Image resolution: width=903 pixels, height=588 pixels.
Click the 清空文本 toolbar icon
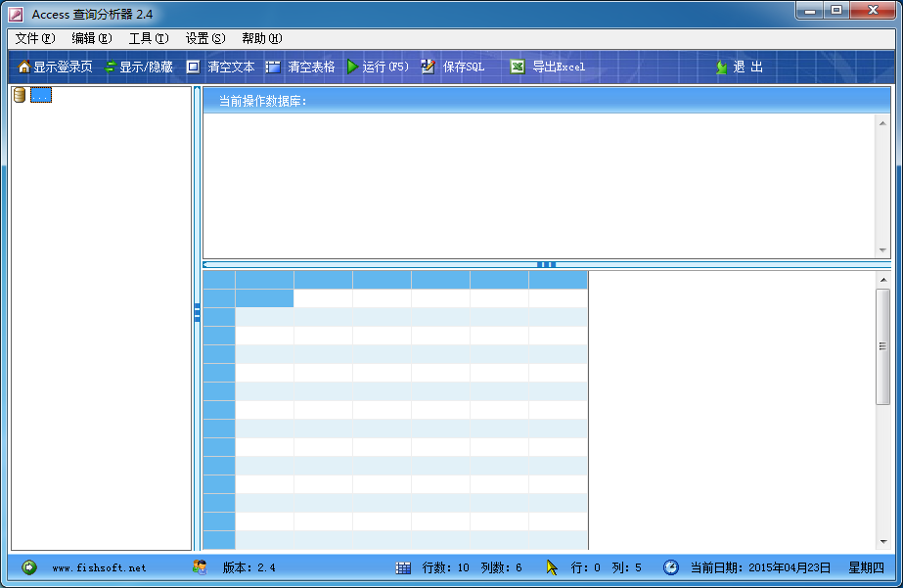(193, 68)
